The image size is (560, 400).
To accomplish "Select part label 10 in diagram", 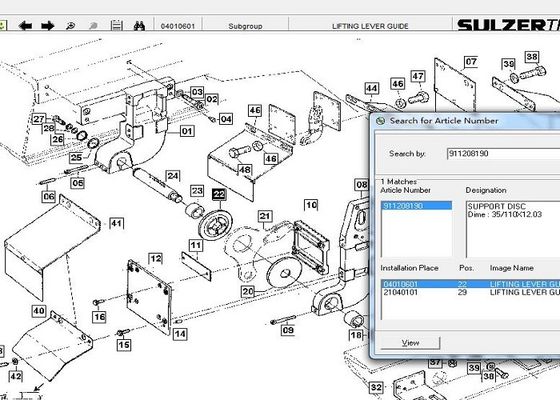I will point(311,205).
